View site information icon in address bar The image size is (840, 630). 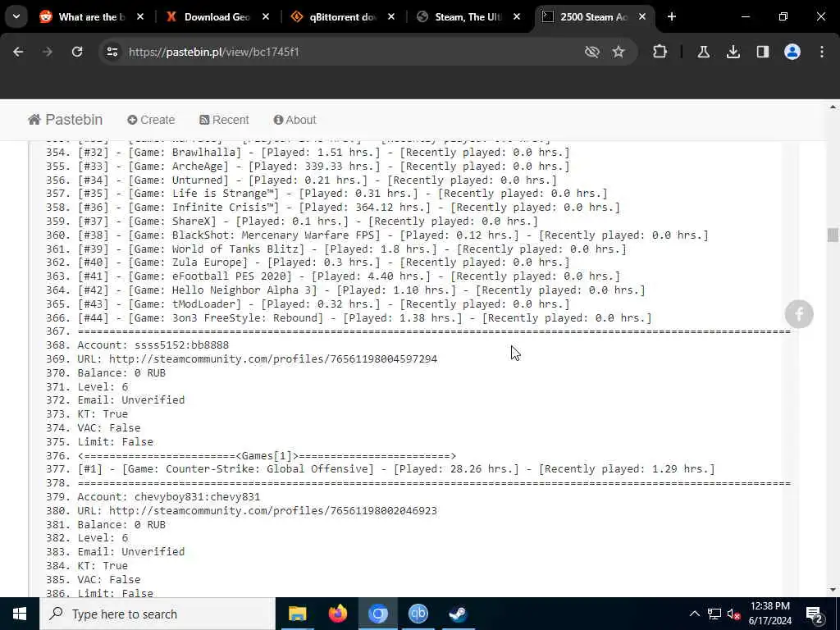tap(112, 52)
